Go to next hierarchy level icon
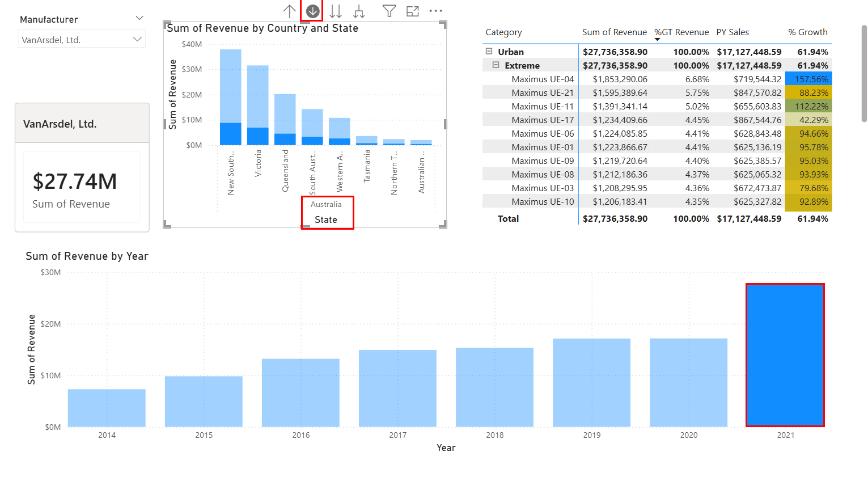868x477 pixels. pos(336,11)
